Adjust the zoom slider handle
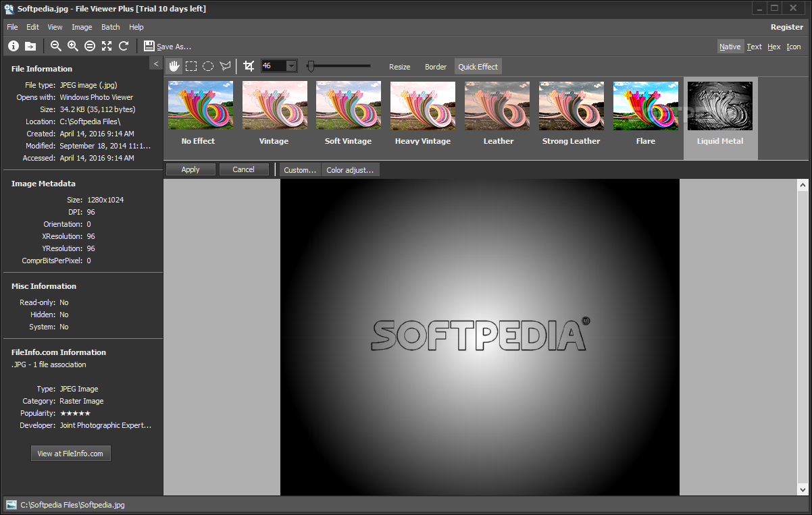Viewport: 812px width, 515px height. (311, 66)
